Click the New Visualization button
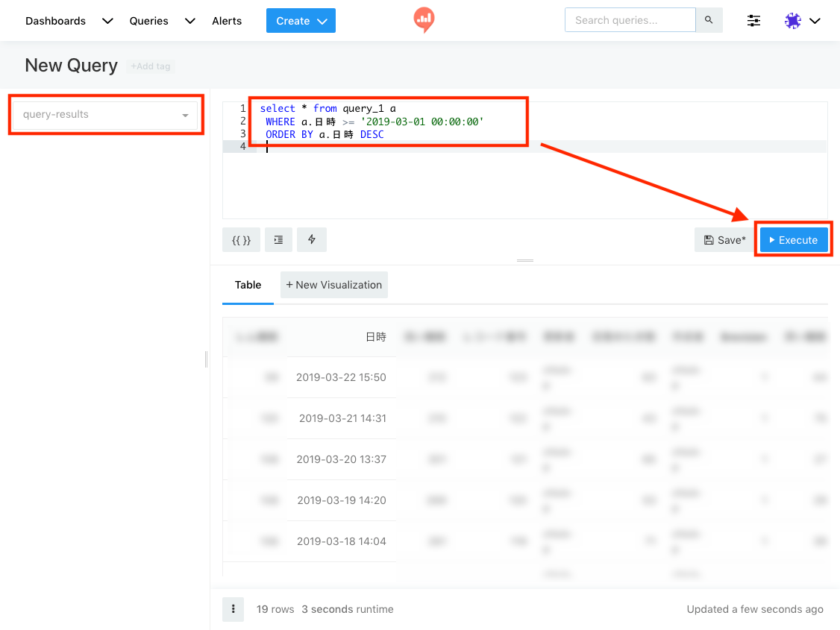The height and width of the screenshot is (630, 840). [x=334, y=285]
